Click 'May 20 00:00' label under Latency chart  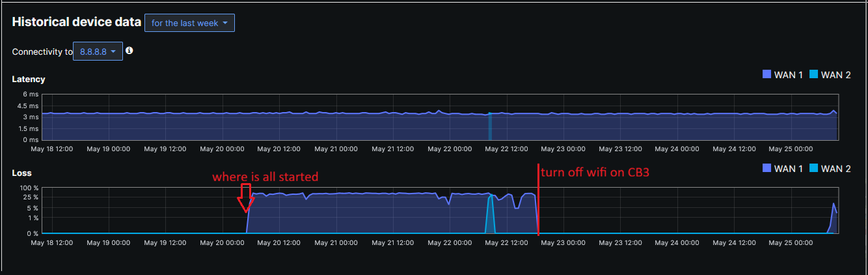[x=221, y=149]
